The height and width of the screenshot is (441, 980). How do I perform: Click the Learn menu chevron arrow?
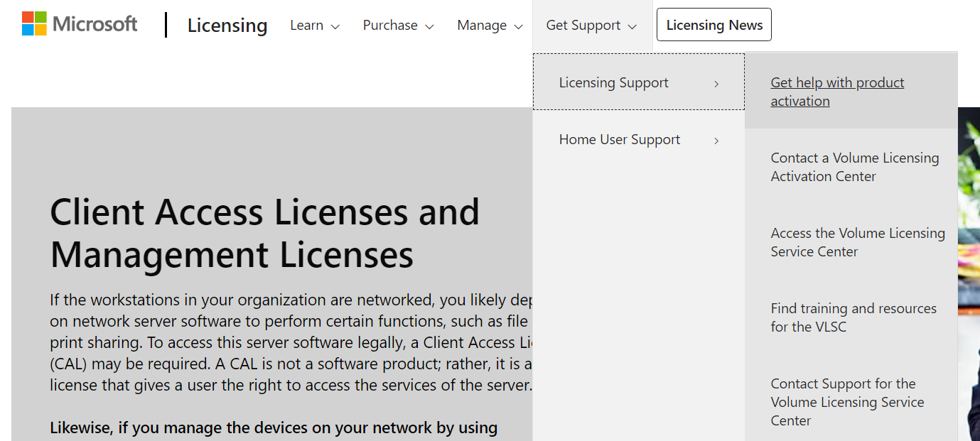click(335, 27)
